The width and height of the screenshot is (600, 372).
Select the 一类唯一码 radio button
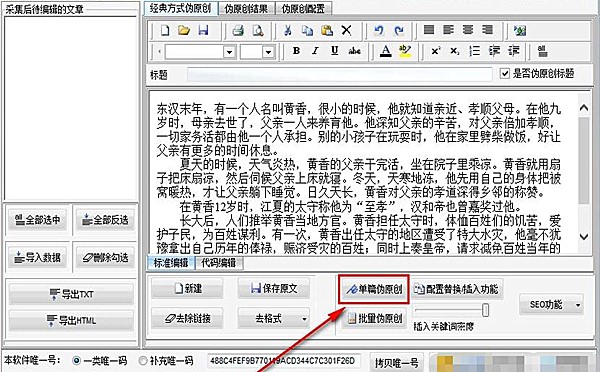[x=77, y=360]
